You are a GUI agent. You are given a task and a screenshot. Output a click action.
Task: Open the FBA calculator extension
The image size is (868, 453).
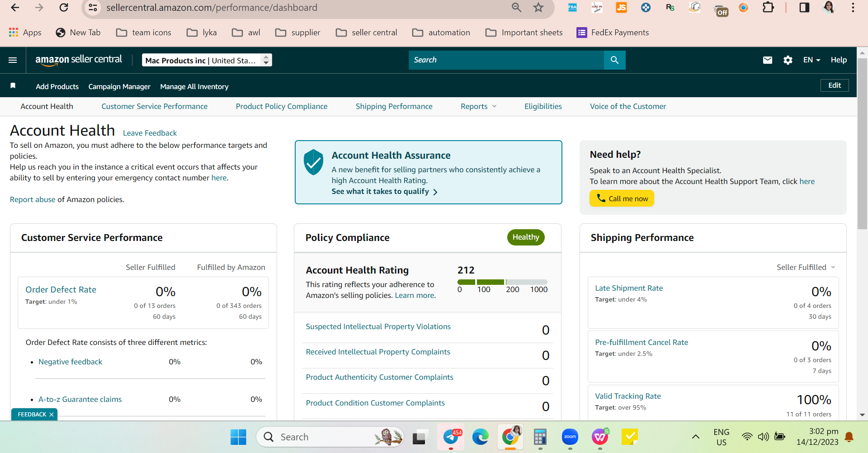coord(572,8)
